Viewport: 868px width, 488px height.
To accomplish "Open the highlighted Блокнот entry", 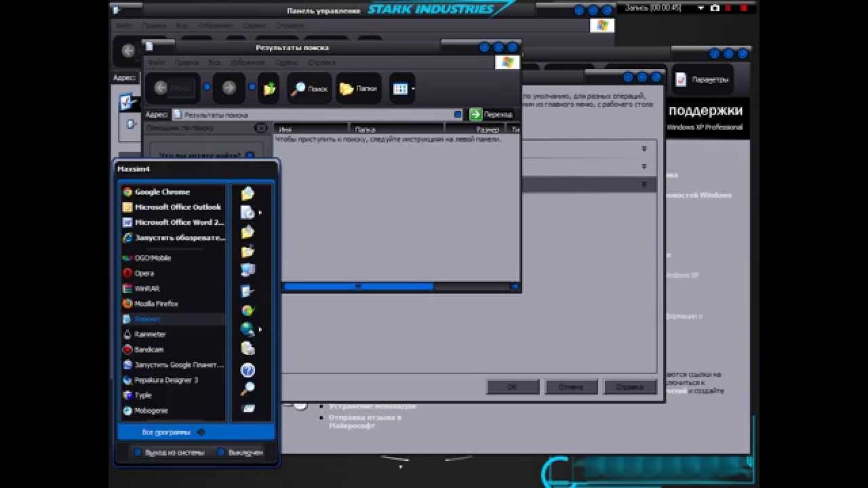I will pyautogui.click(x=173, y=319).
